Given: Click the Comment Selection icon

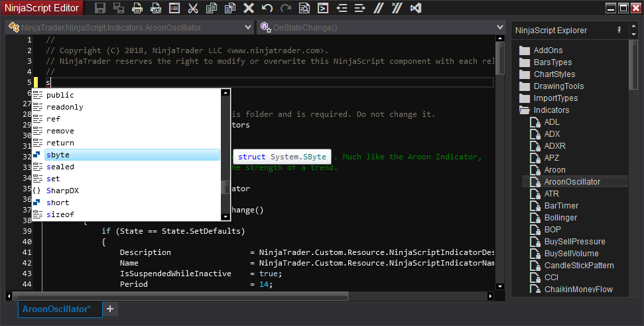Looking at the screenshot, I should 379,8.
